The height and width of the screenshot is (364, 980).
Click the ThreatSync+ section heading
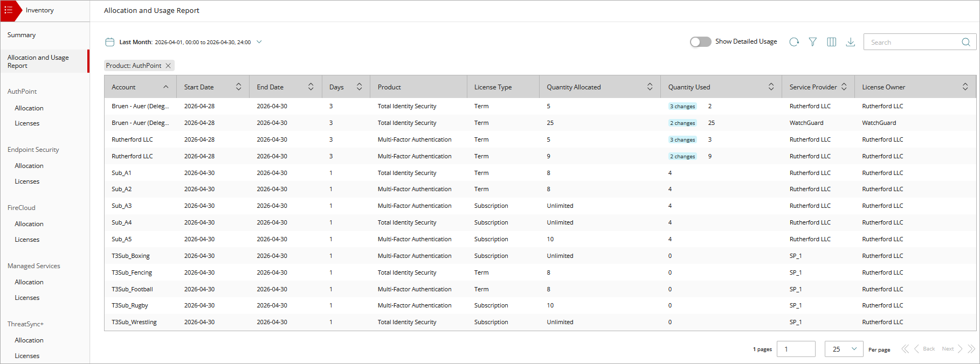[x=25, y=324]
